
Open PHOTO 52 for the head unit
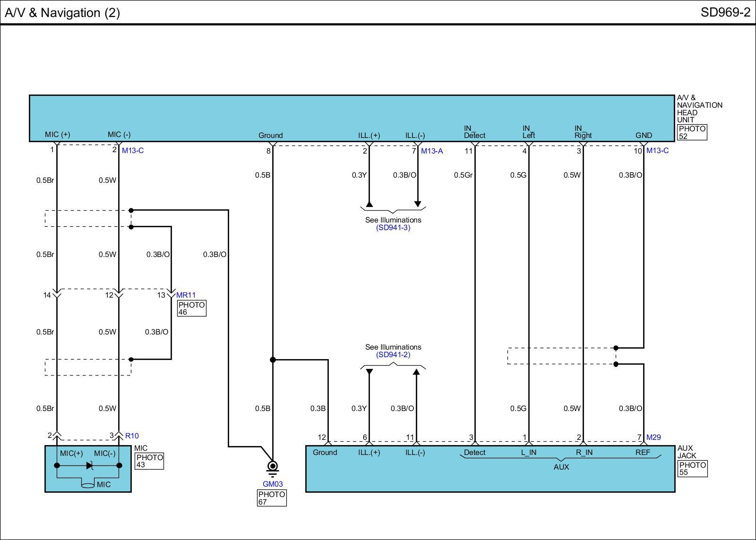point(692,132)
